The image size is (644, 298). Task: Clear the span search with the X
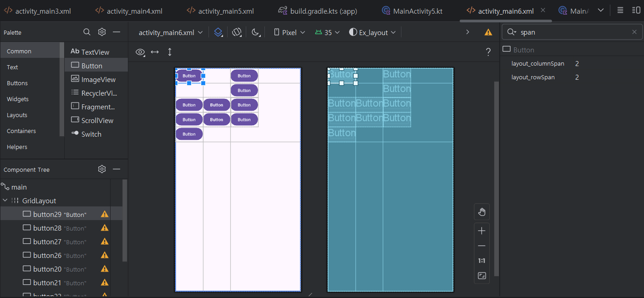tap(634, 32)
